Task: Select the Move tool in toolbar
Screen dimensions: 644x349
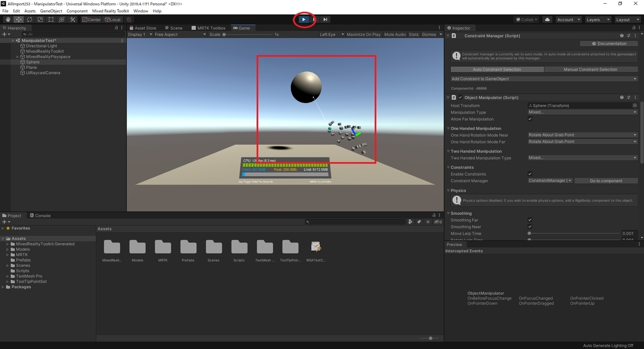Action: (18, 20)
